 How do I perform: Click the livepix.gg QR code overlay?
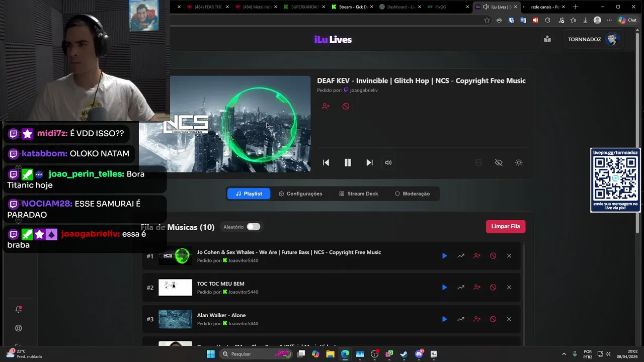click(615, 180)
